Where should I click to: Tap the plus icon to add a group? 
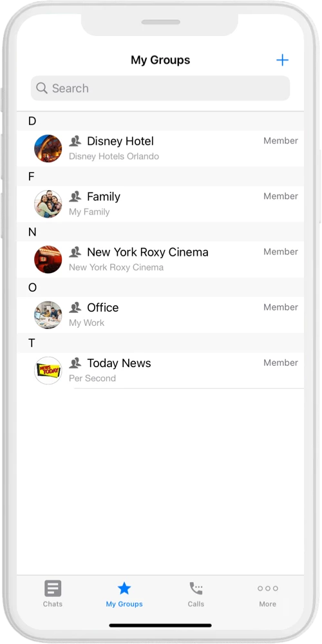[282, 61]
